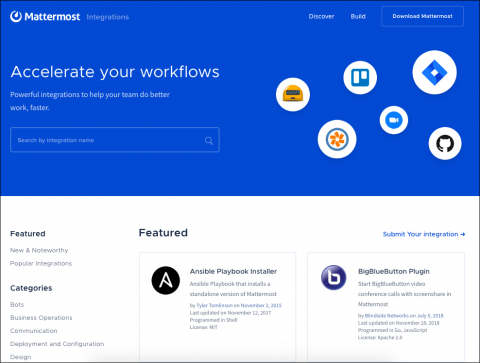Click 'Programmed in Shell' text
The height and width of the screenshot is (363, 480).
coord(213,320)
